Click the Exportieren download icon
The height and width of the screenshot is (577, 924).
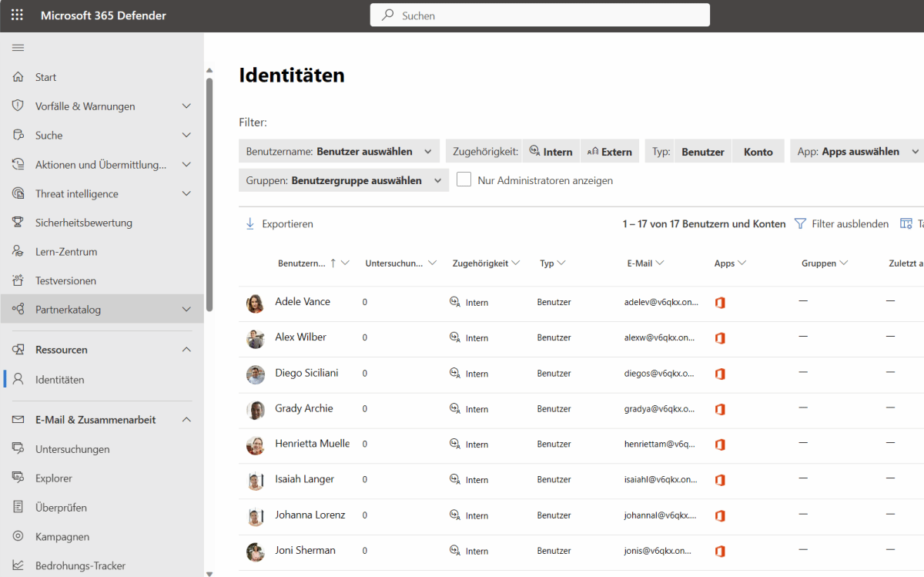tap(250, 224)
